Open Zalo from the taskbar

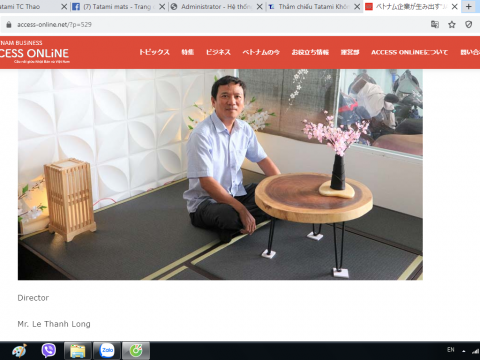tap(107, 350)
